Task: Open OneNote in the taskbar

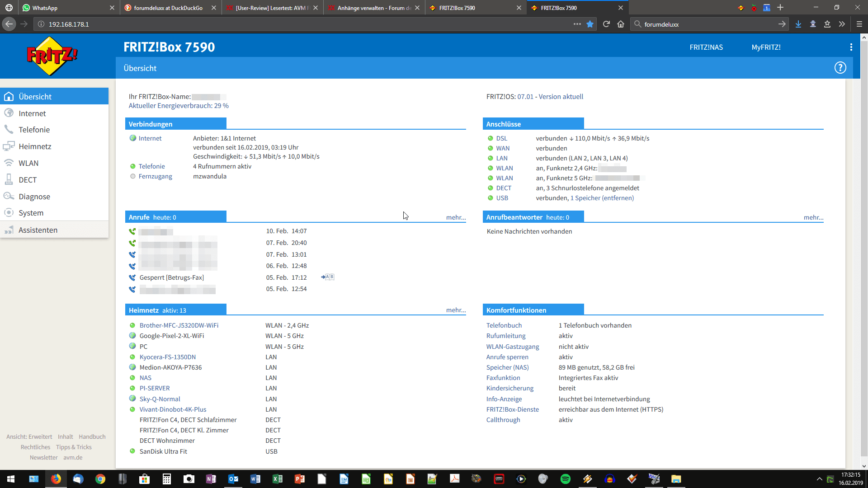Action: [211, 479]
